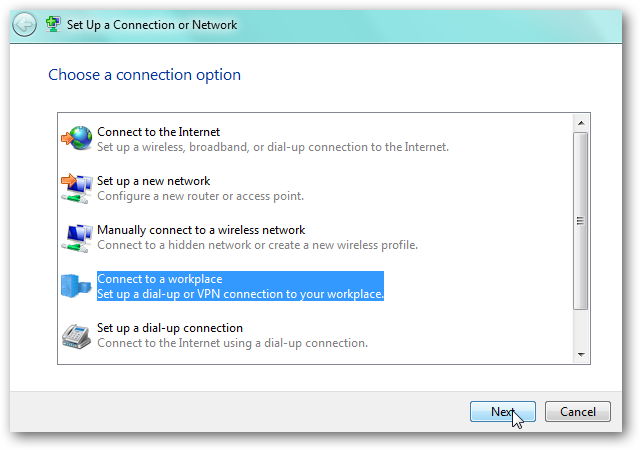The image size is (640, 450).
Task: Click the vertical scrollbar thumb in the list
Action: (x=580, y=220)
